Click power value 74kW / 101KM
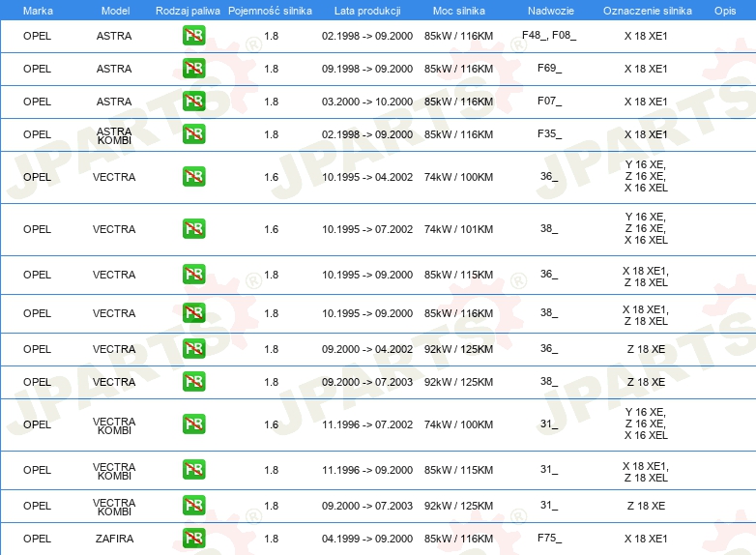Screen dimensions: 756x555 458,229
